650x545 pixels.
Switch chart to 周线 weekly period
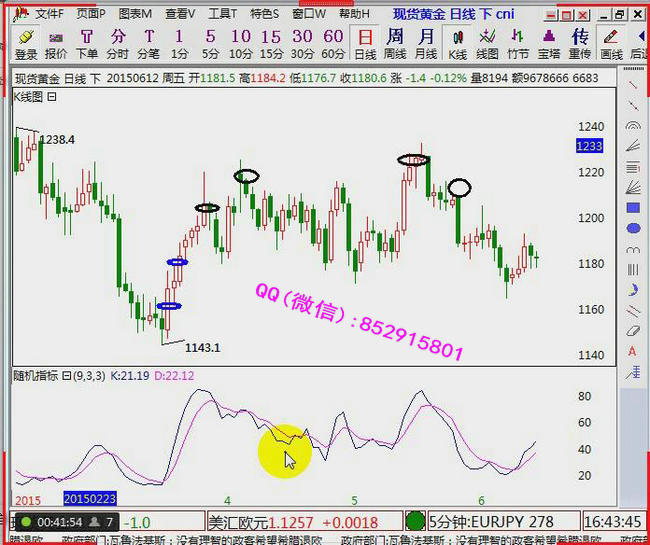pyautogui.click(x=395, y=44)
